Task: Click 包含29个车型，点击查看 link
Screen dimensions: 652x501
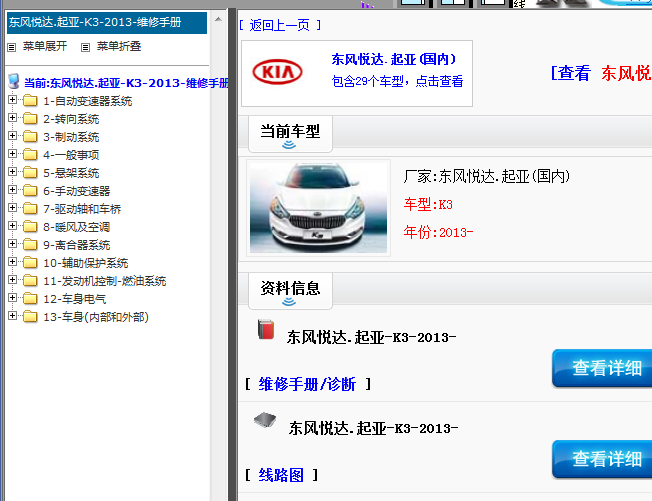Action: pyautogui.click(x=397, y=81)
